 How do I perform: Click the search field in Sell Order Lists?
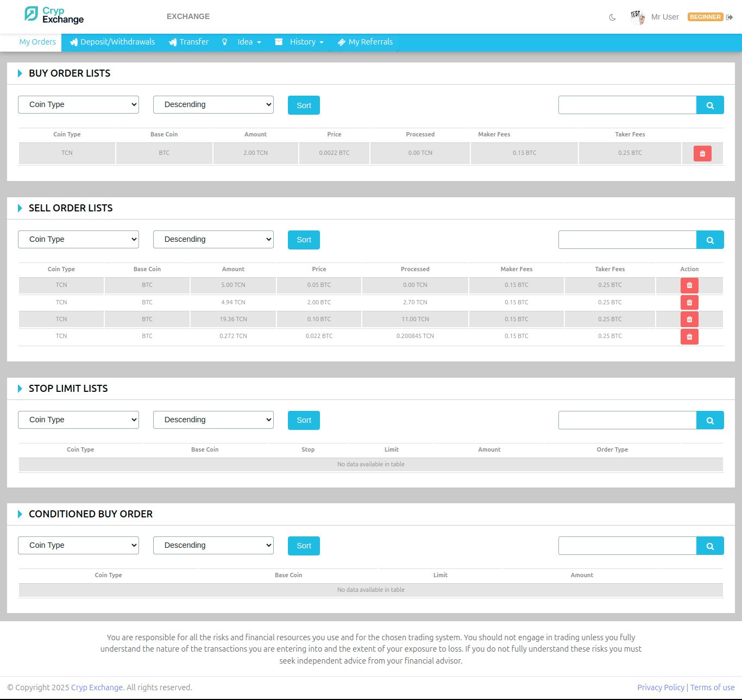[627, 240]
